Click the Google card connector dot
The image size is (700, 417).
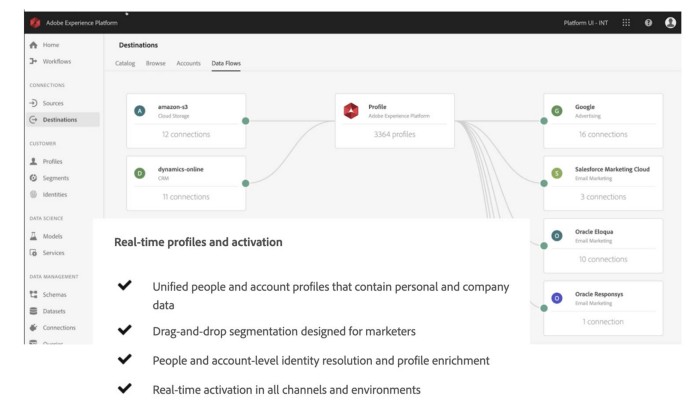point(544,121)
